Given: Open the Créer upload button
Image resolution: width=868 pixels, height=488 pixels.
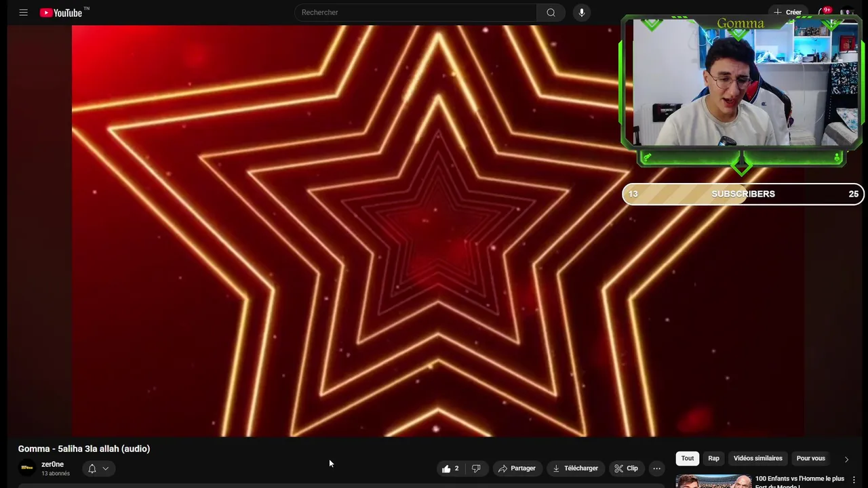Looking at the screenshot, I should [x=788, y=12].
